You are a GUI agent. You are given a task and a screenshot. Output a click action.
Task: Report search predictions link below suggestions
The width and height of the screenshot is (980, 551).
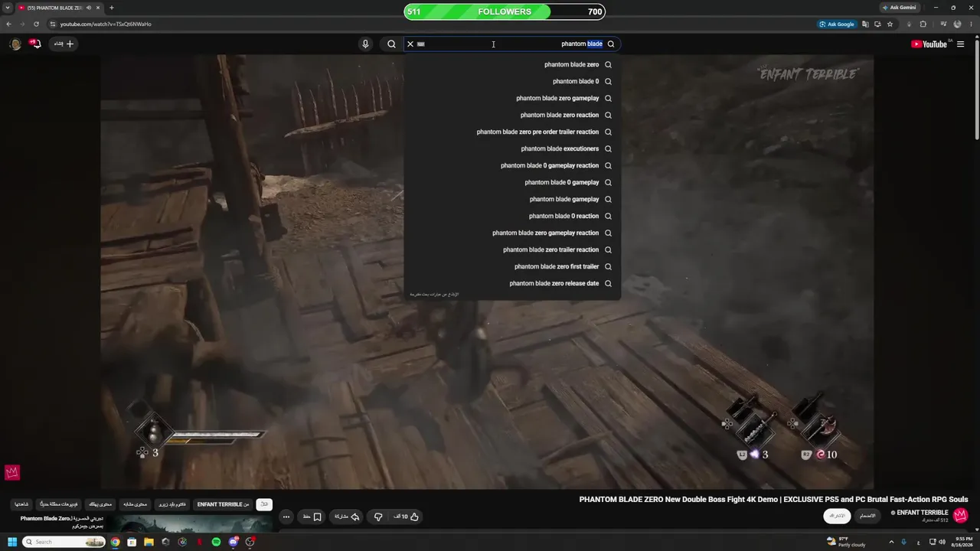(x=434, y=295)
